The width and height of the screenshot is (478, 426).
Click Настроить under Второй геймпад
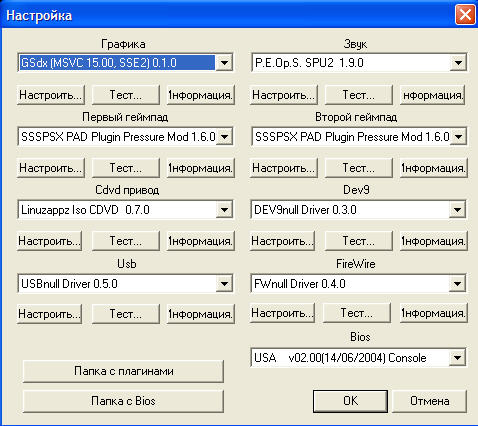pos(284,168)
